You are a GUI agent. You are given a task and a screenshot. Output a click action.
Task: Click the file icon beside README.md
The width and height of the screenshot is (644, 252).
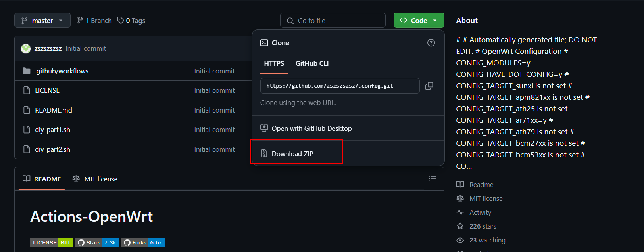coord(27,110)
